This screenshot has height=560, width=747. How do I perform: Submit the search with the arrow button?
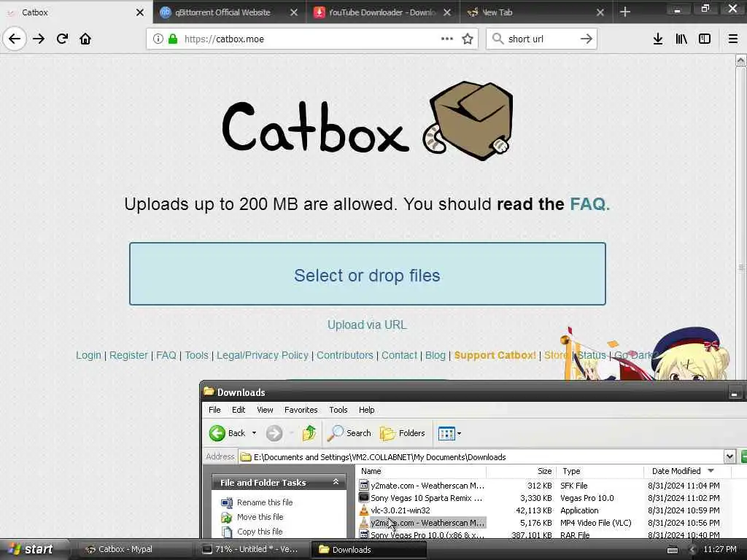click(x=587, y=39)
